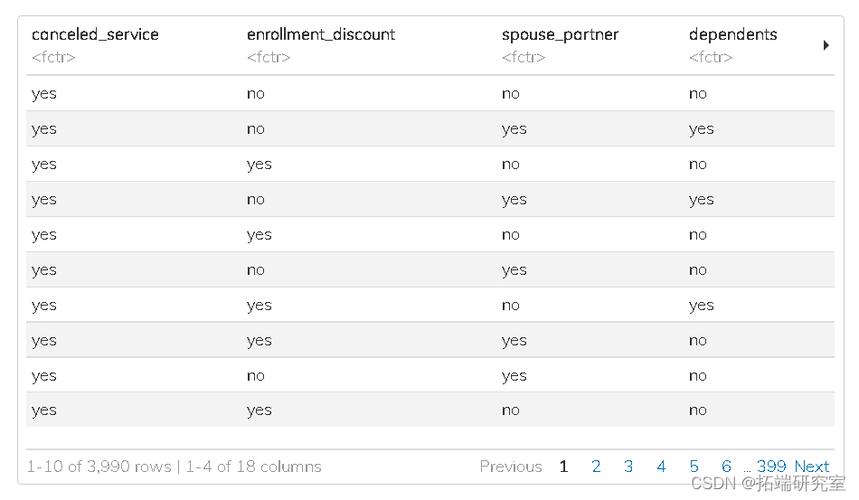The image size is (859, 500).
Task: Click the canceled_service column header
Action: coord(95,35)
